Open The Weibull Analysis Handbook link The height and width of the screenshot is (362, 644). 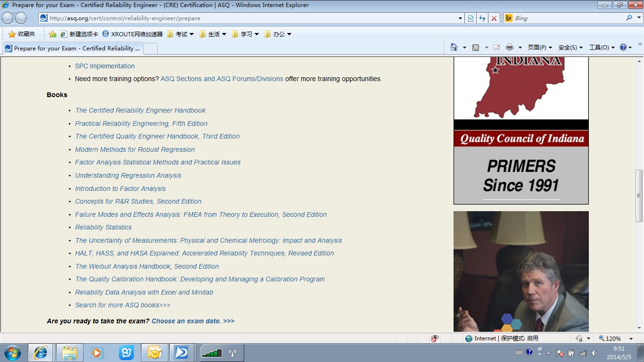147,266
